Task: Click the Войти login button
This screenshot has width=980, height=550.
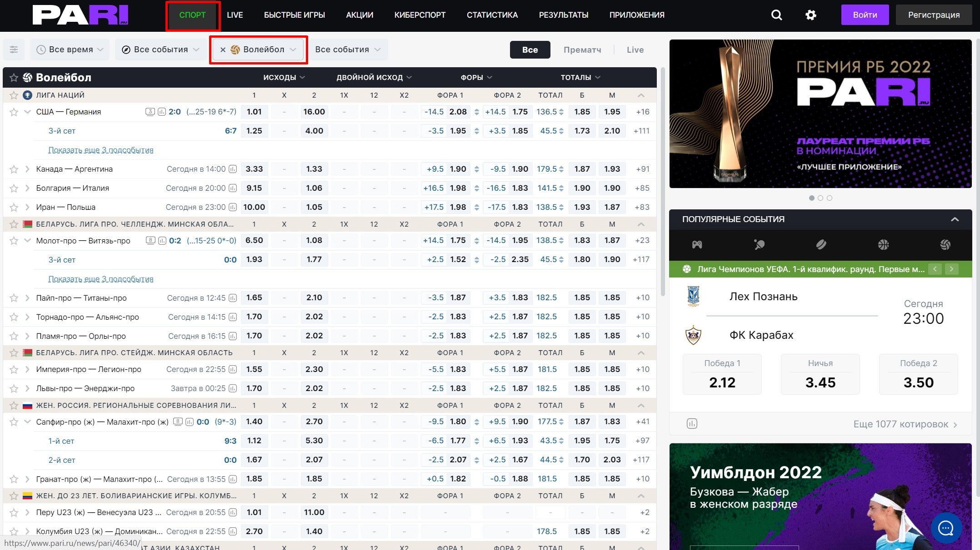Action: click(865, 15)
